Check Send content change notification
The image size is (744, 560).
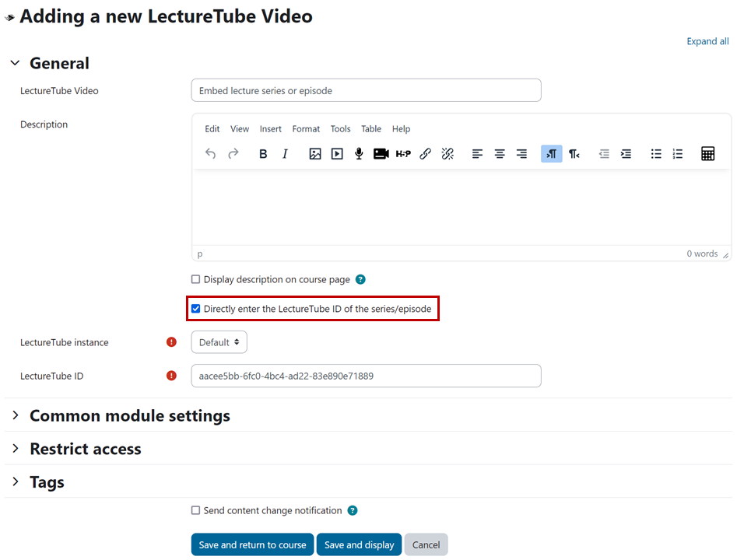(195, 510)
